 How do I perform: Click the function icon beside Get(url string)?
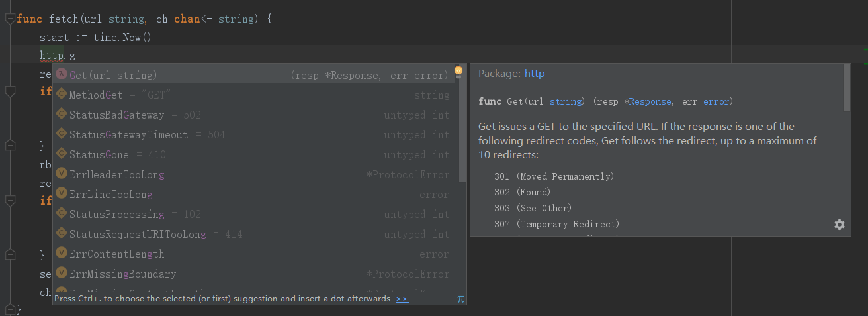62,75
